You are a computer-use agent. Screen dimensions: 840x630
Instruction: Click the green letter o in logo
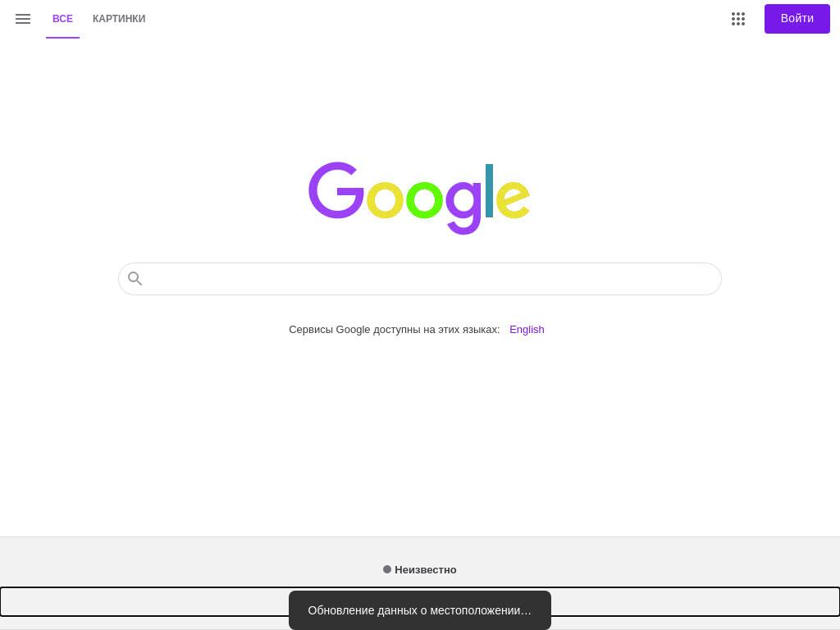424,200
